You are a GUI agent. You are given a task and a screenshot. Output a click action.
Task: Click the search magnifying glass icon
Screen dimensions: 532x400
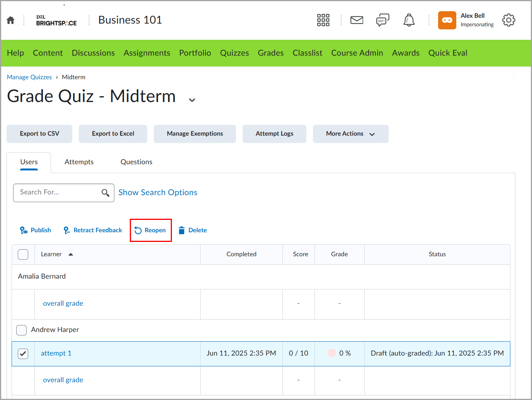click(x=105, y=192)
